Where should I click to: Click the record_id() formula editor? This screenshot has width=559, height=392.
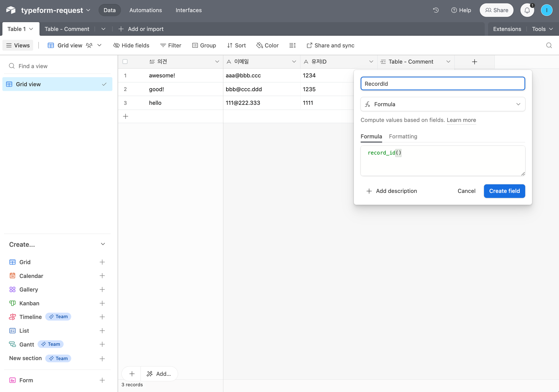[x=443, y=161]
